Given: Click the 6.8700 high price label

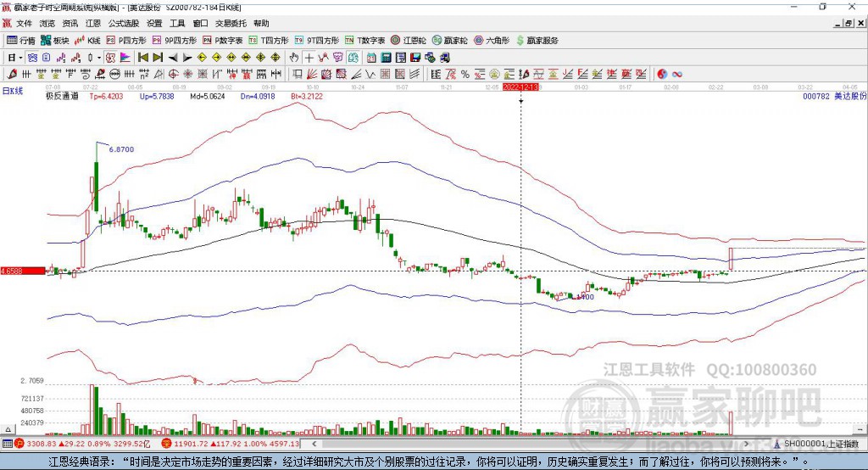Looking at the screenshot, I should pos(121,149).
